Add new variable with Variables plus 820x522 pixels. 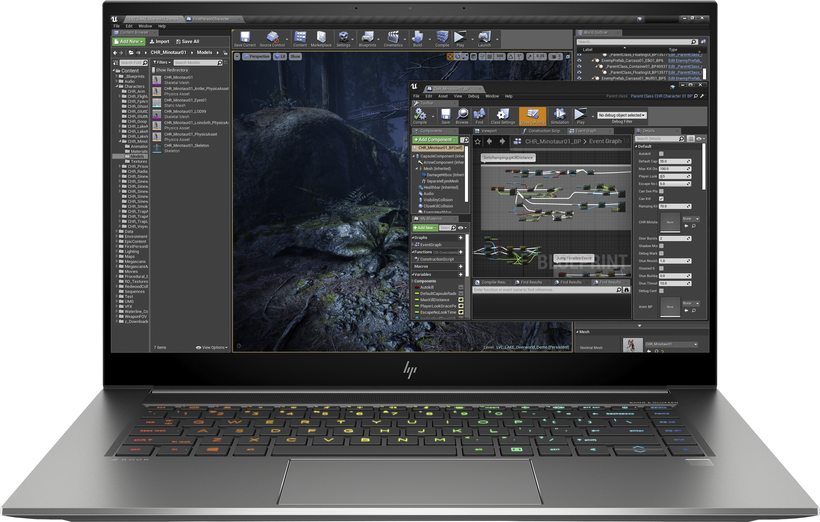click(x=461, y=275)
